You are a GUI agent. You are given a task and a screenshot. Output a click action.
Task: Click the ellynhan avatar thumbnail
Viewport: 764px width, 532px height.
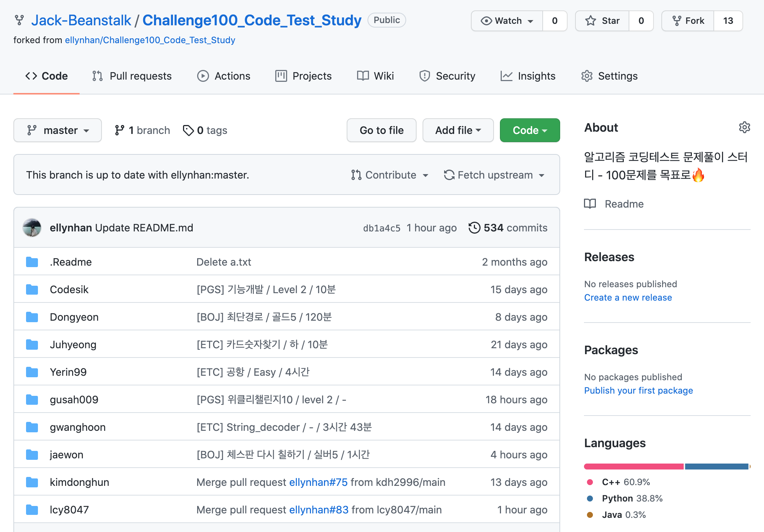click(32, 228)
